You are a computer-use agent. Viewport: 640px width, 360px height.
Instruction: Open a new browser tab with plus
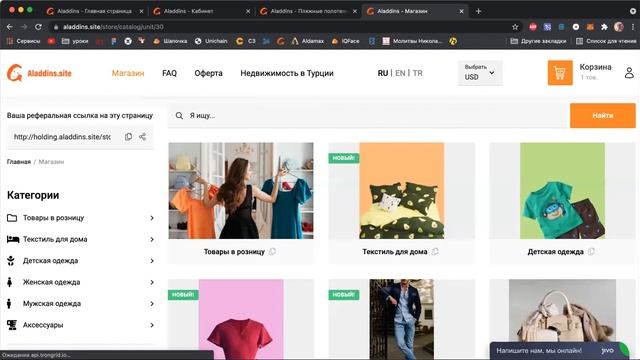pos(478,11)
